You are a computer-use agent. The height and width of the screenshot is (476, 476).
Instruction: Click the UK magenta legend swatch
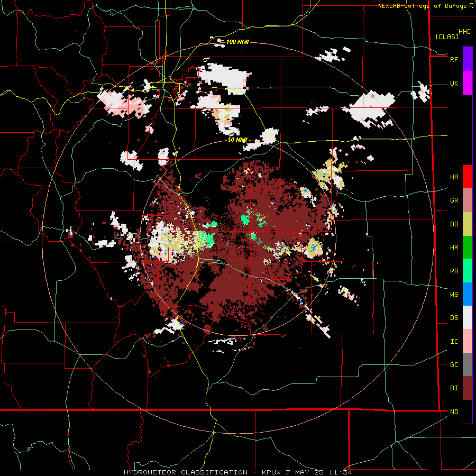coord(467,83)
